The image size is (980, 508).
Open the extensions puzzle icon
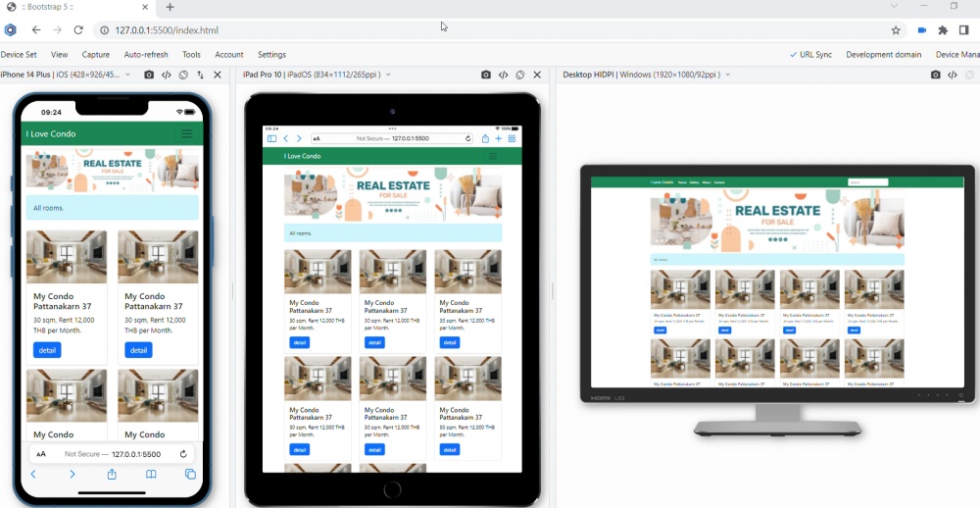pyautogui.click(x=943, y=30)
